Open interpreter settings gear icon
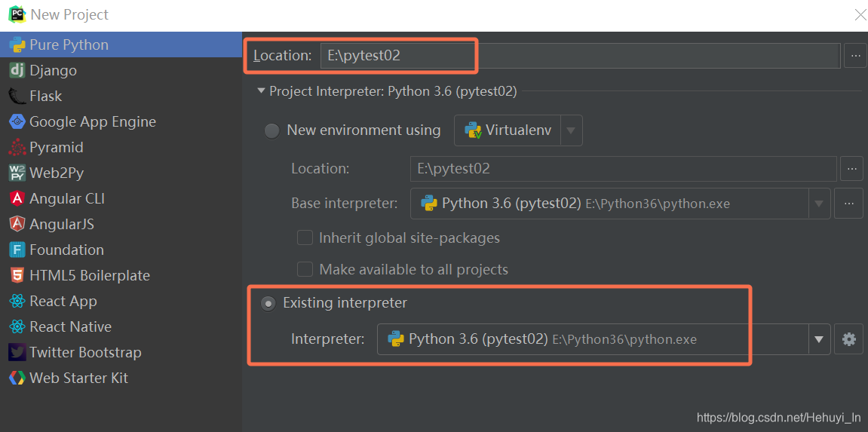Viewport: 868px width, 432px height. coord(849,339)
